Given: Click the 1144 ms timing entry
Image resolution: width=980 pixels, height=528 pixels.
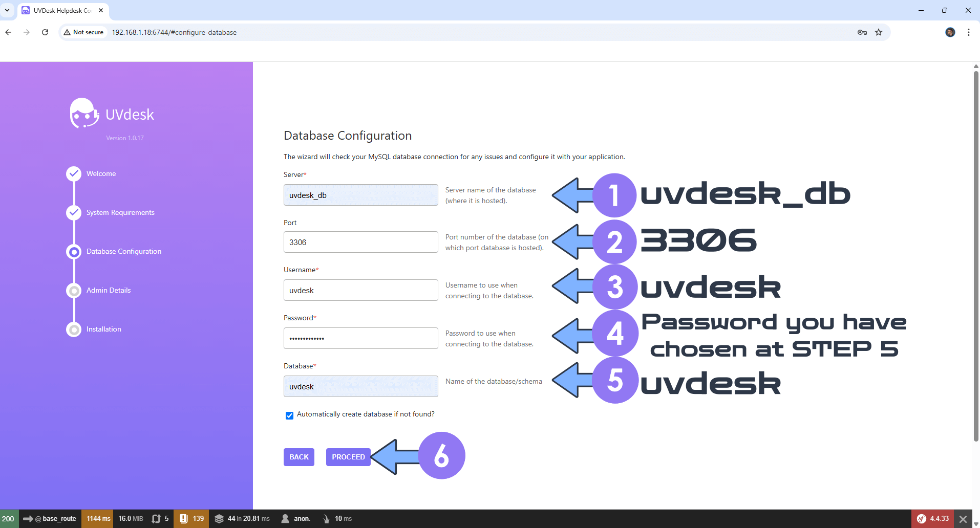Looking at the screenshot, I should (x=98, y=519).
